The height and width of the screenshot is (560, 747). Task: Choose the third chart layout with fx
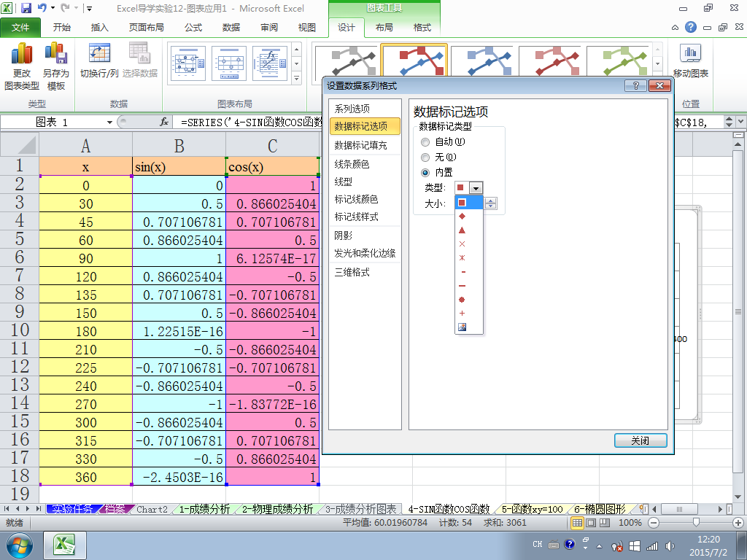point(270,63)
